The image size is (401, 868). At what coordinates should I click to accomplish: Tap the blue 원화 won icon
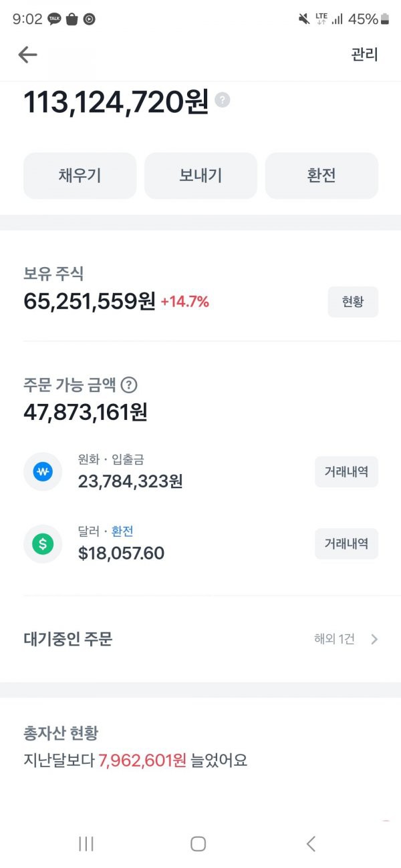click(x=43, y=471)
